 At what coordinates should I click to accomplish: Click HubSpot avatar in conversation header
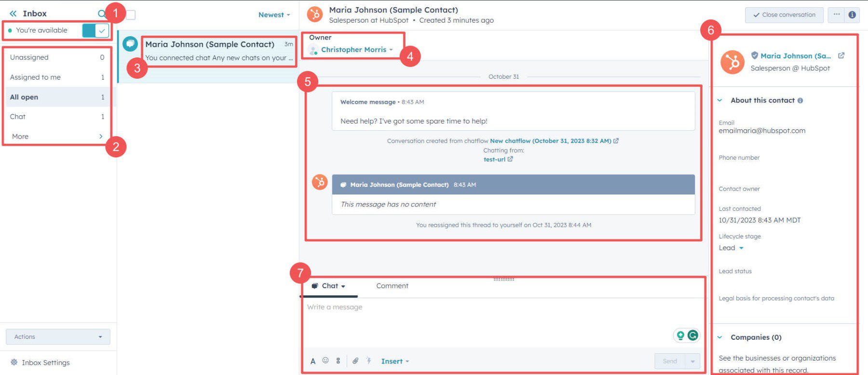pyautogui.click(x=315, y=14)
